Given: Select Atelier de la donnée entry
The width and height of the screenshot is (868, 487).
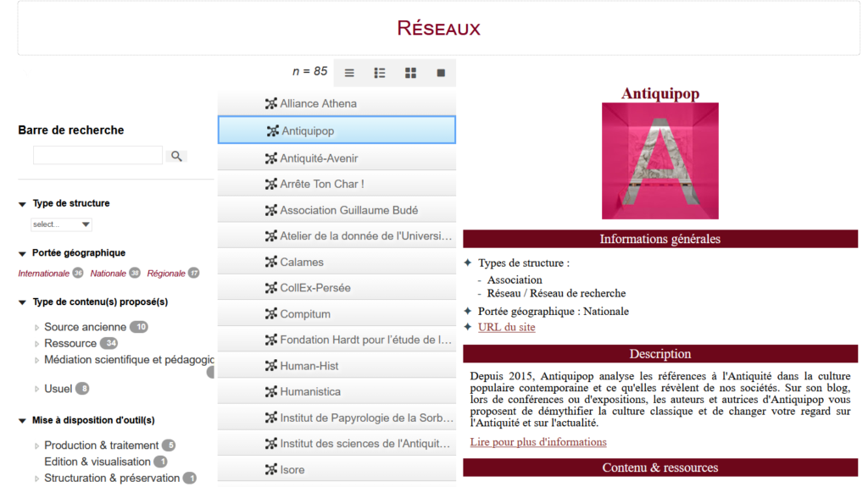Looking at the screenshot, I should coord(337,236).
